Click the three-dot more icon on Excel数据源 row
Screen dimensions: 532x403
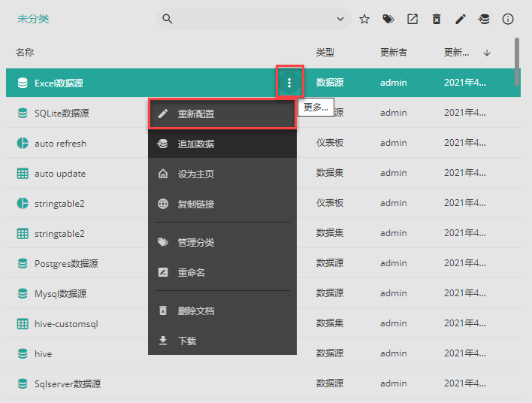(289, 83)
